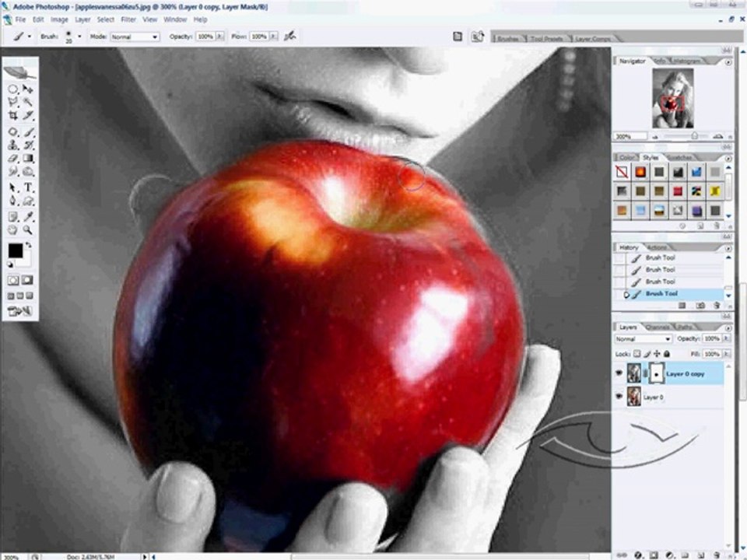Select the Dodge tool
The image size is (747, 560).
[x=28, y=171]
